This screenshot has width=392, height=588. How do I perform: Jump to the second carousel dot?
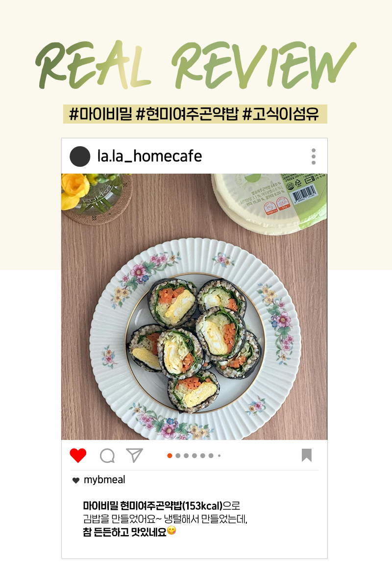click(178, 456)
